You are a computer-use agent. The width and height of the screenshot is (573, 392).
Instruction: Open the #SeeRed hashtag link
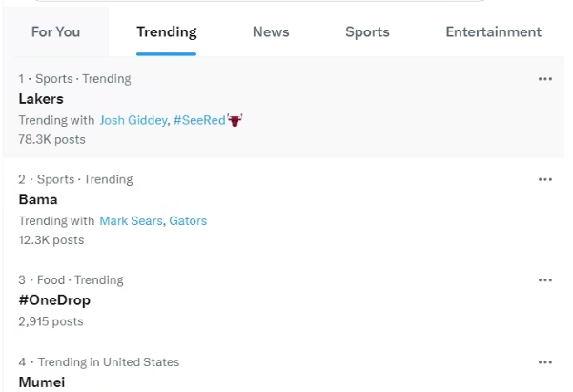pyautogui.click(x=199, y=120)
